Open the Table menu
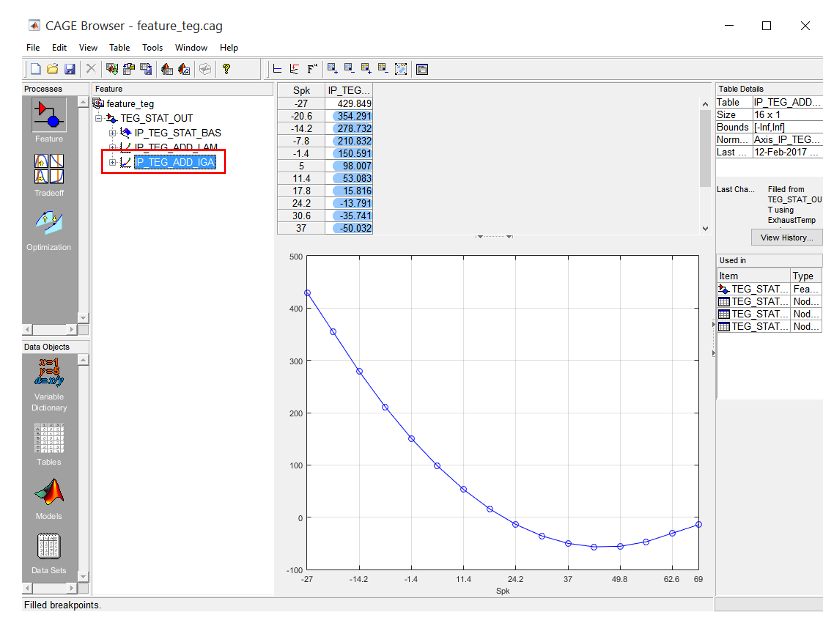Viewport: 836px width, 624px height. (119, 47)
